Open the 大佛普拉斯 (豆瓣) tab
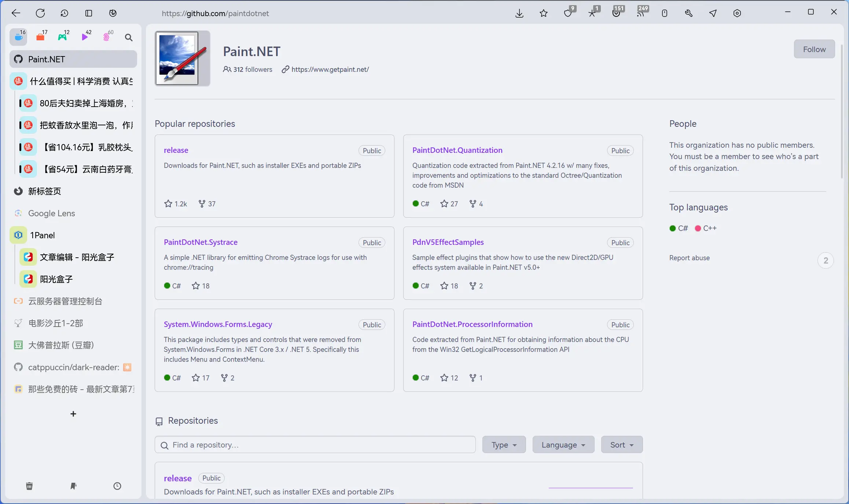 [x=73, y=345]
